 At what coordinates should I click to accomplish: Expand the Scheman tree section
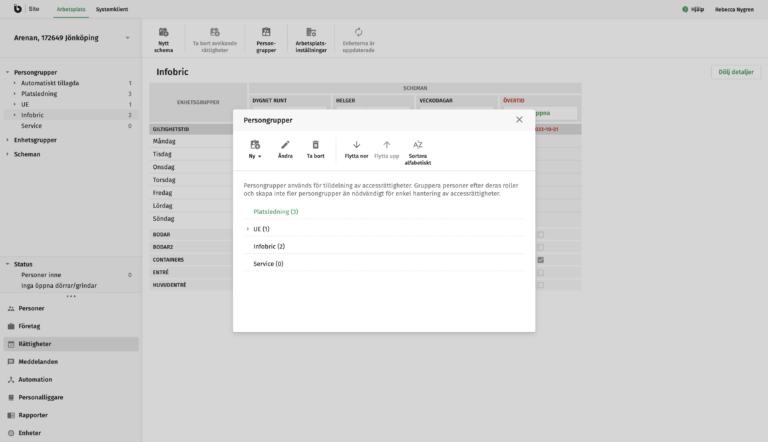[x=8, y=154]
